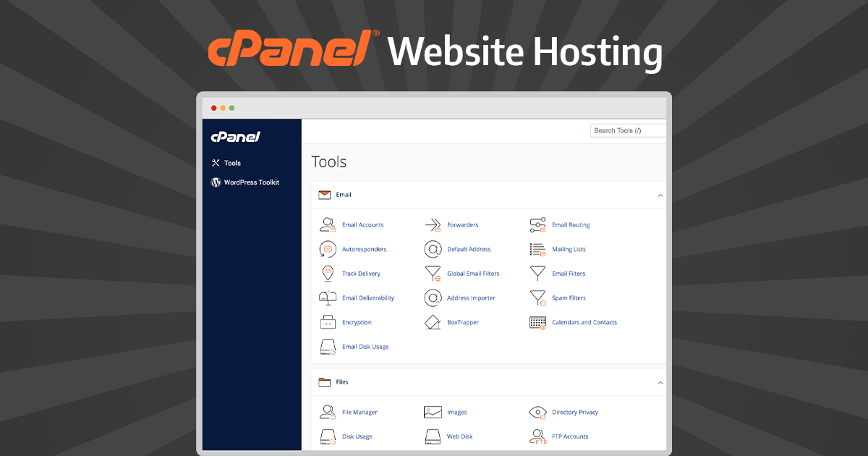The height and width of the screenshot is (456, 868).
Task: Open the Email Filters link
Action: pos(569,274)
